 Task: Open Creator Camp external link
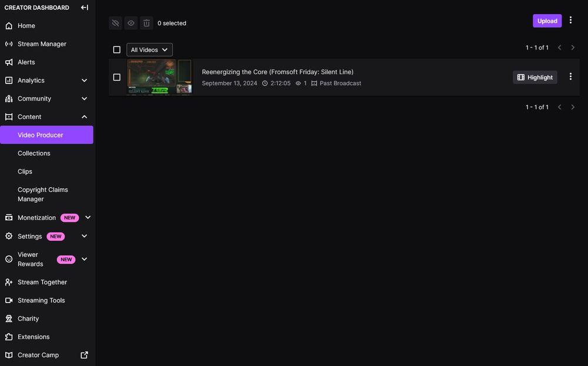[38, 355]
